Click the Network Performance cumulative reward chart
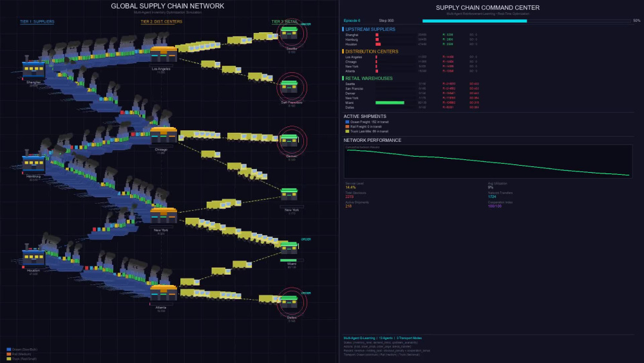Image resolution: width=644 pixels, height=363 pixels. [x=488, y=162]
